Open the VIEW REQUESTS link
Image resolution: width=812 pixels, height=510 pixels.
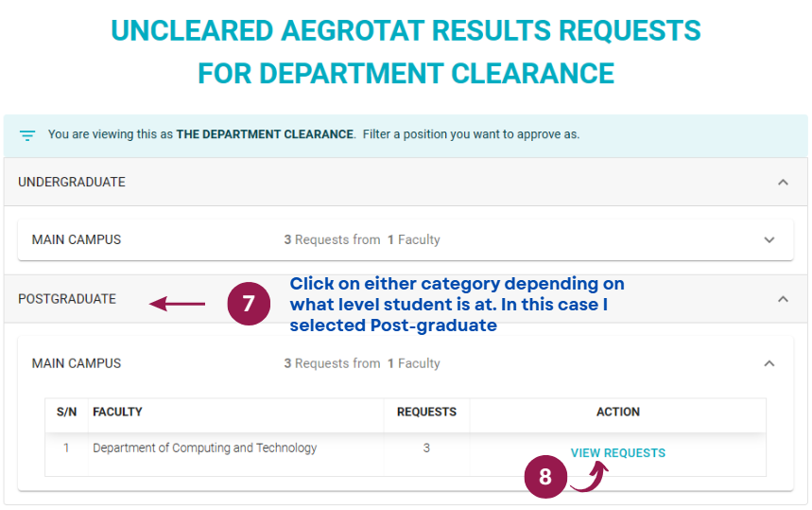coord(618,453)
